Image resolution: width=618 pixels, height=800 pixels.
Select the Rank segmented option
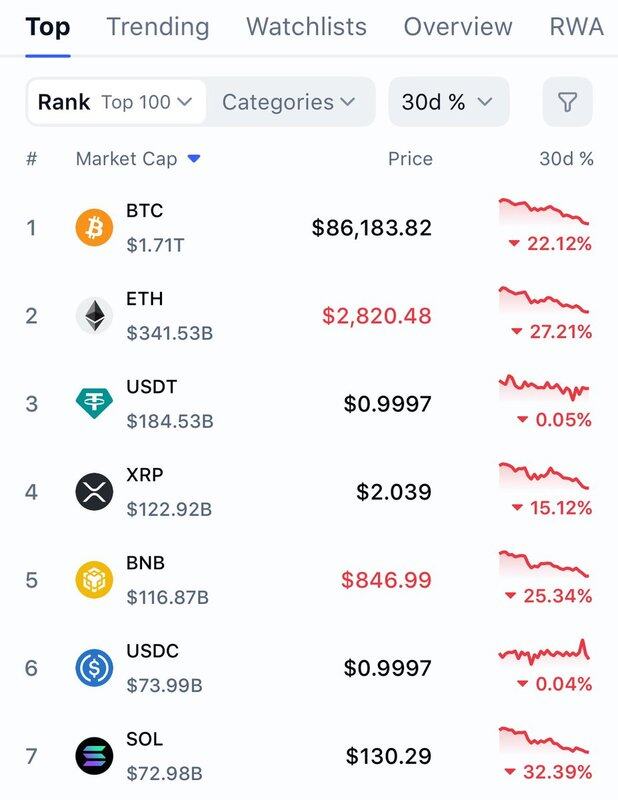pyautogui.click(x=64, y=102)
